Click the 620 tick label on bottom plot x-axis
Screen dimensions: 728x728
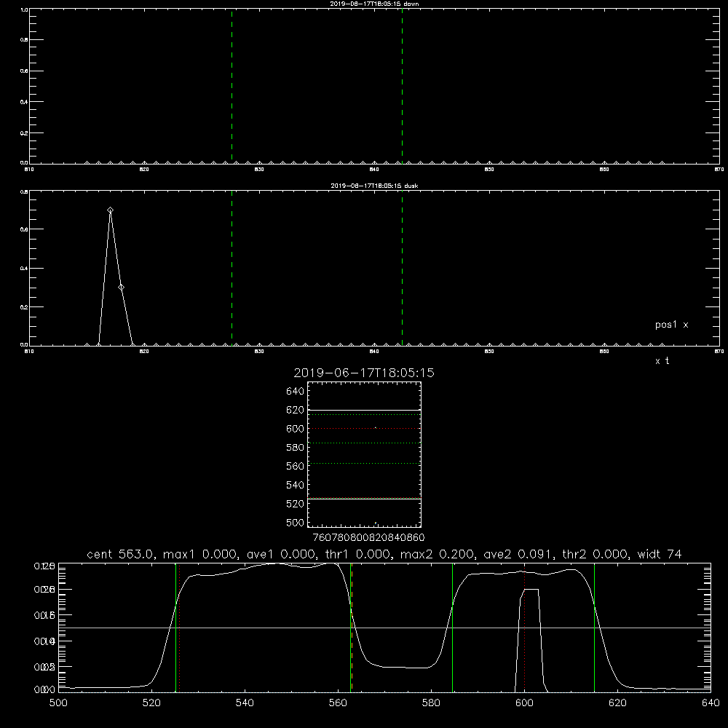click(x=617, y=703)
